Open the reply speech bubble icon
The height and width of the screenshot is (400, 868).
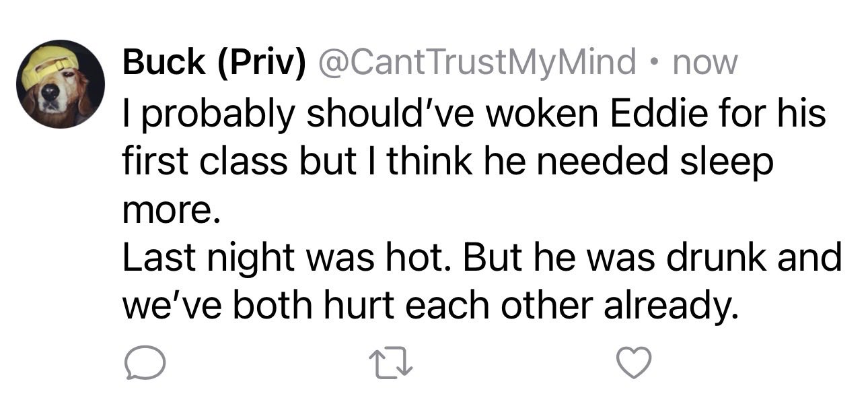[x=143, y=364]
